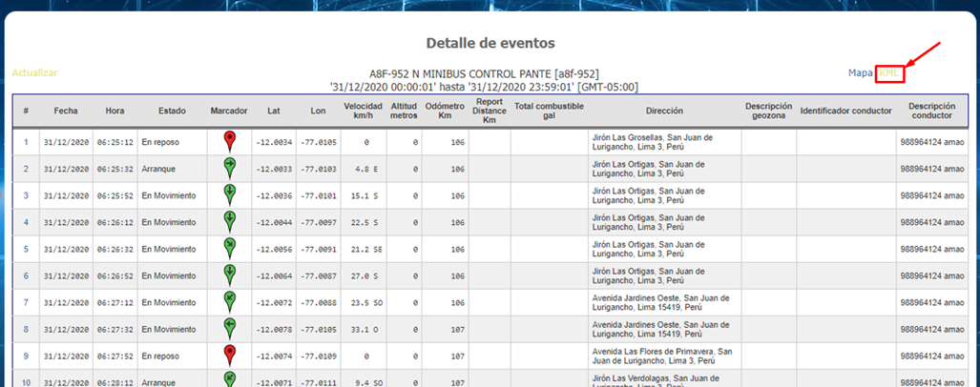Click the green Arranque marker in row 2
The width and height of the screenshot is (980, 387).
[229, 168]
